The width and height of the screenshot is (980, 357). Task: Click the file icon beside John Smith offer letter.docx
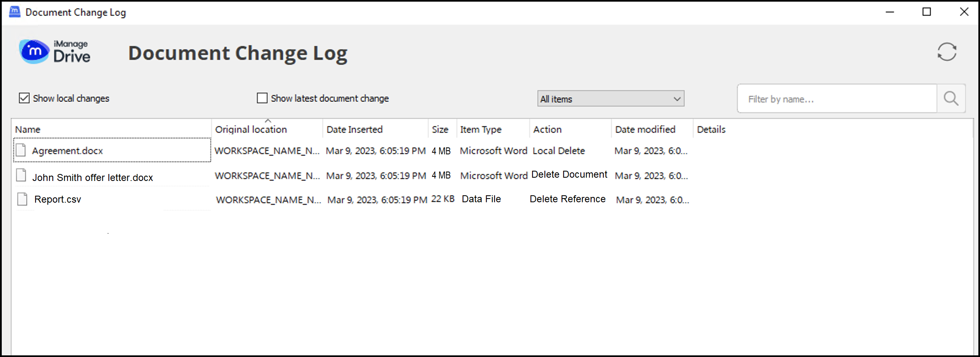(x=21, y=175)
